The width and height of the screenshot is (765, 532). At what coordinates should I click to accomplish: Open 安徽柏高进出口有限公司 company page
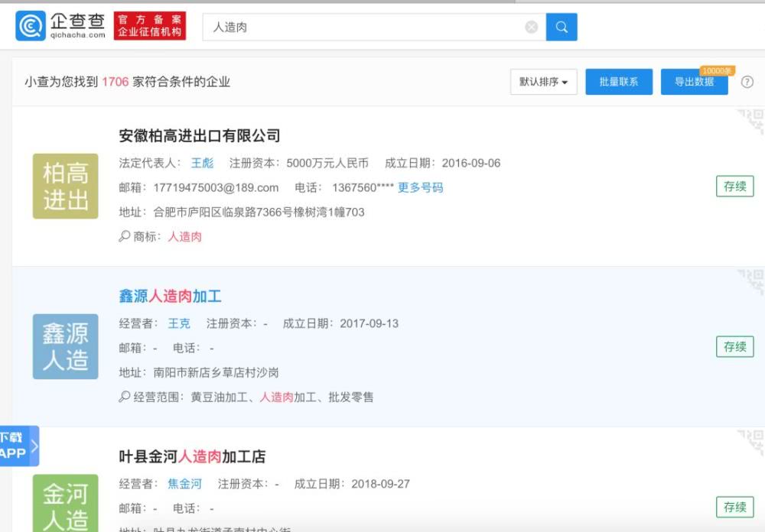(x=200, y=136)
